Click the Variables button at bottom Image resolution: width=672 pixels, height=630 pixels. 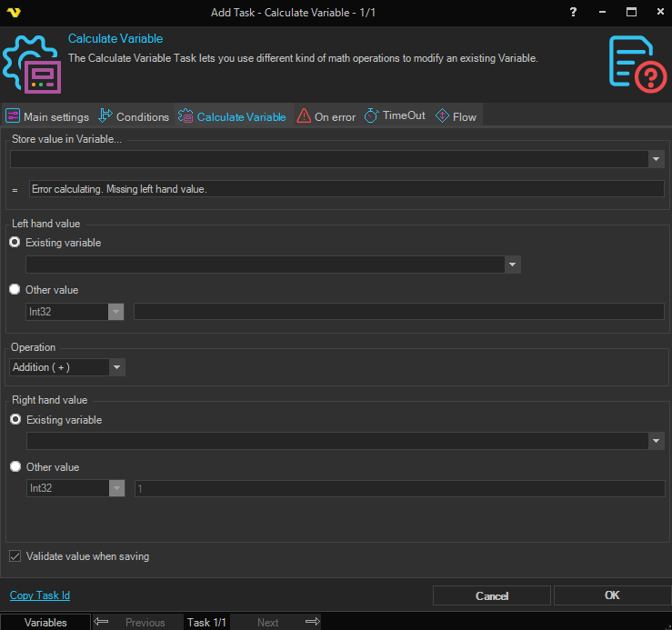(45, 622)
